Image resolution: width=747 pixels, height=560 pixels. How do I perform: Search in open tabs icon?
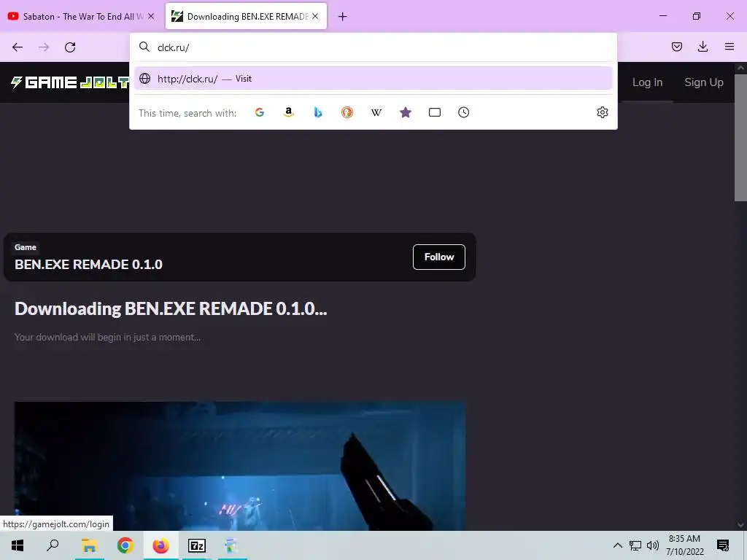(435, 112)
